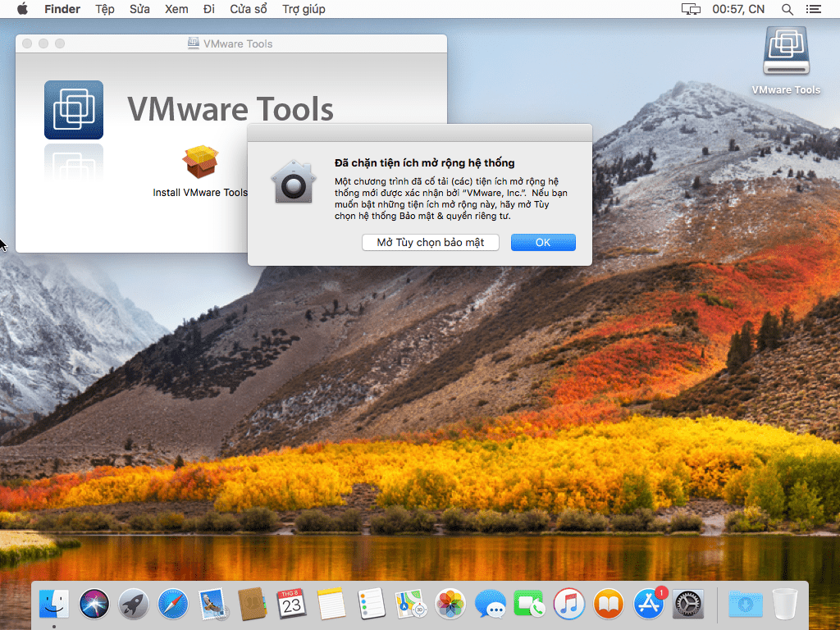
Task: Open Finder from the Dock
Action: point(54,604)
